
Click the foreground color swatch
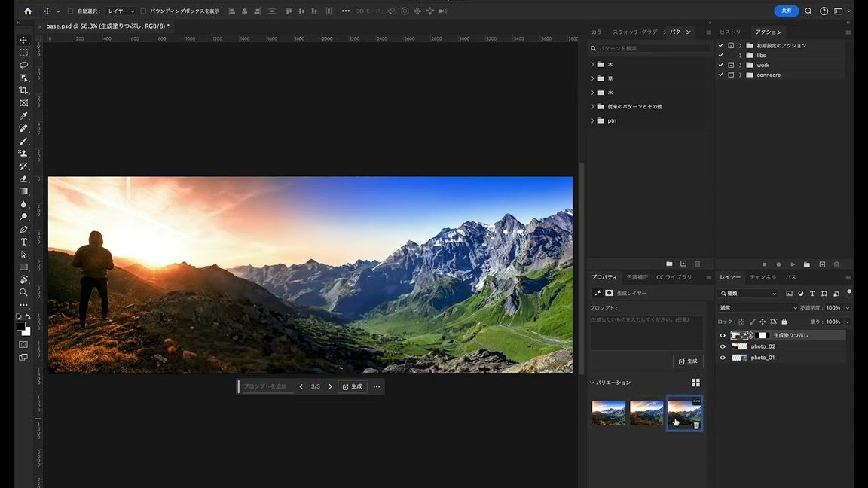(x=20, y=326)
